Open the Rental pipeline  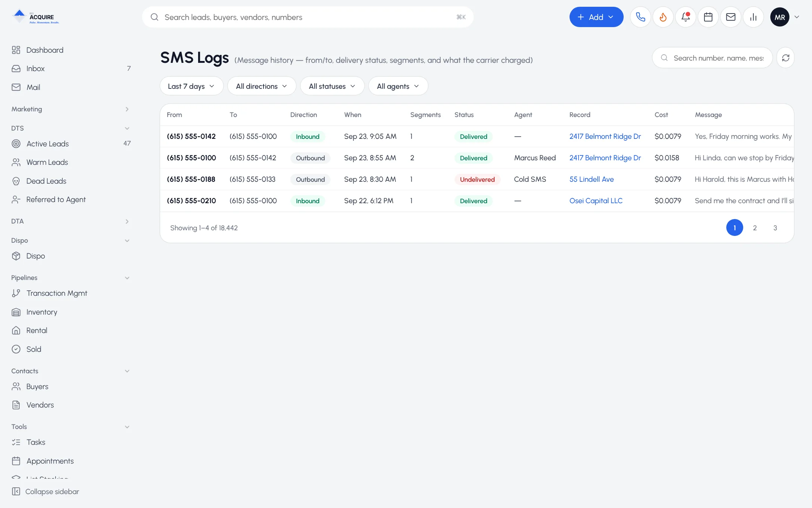coord(71,330)
